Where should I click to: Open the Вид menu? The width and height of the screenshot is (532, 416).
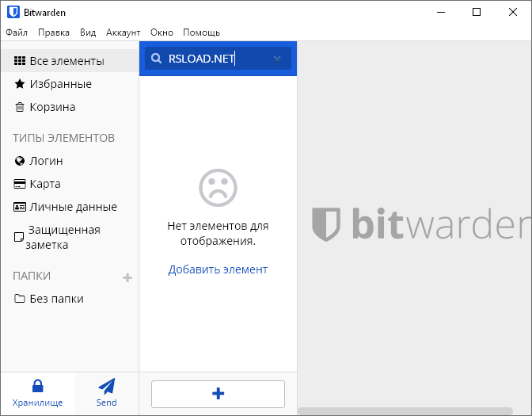pos(88,32)
